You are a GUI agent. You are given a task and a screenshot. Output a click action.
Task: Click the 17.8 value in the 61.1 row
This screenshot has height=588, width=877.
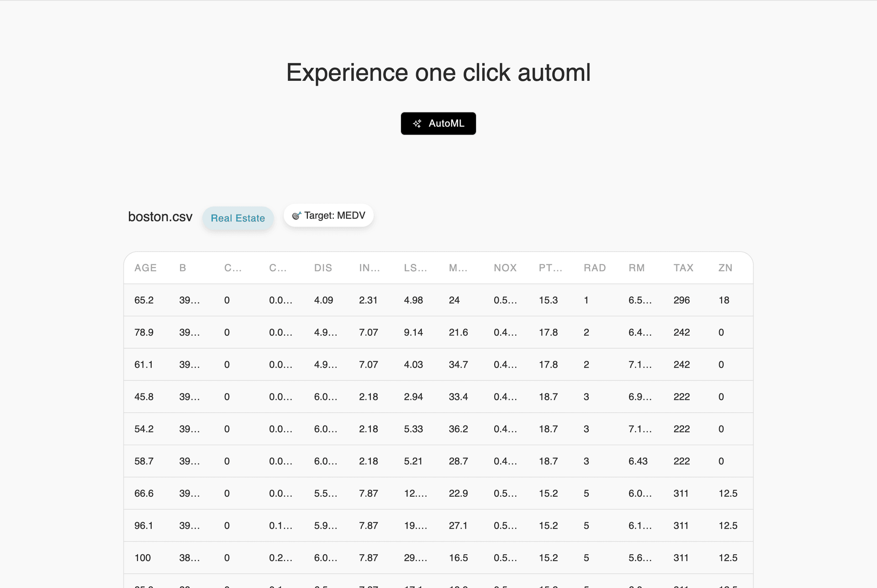(548, 365)
